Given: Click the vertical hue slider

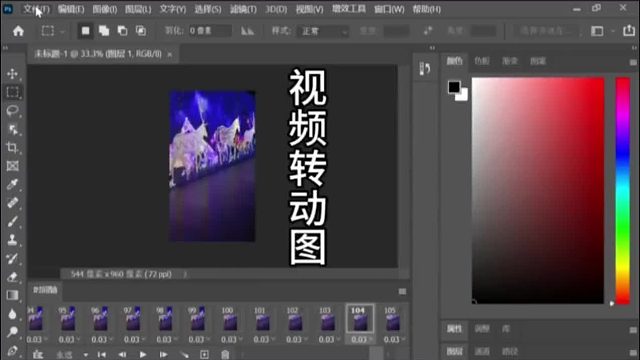Looking at the screenshot, I should [623, 191].
